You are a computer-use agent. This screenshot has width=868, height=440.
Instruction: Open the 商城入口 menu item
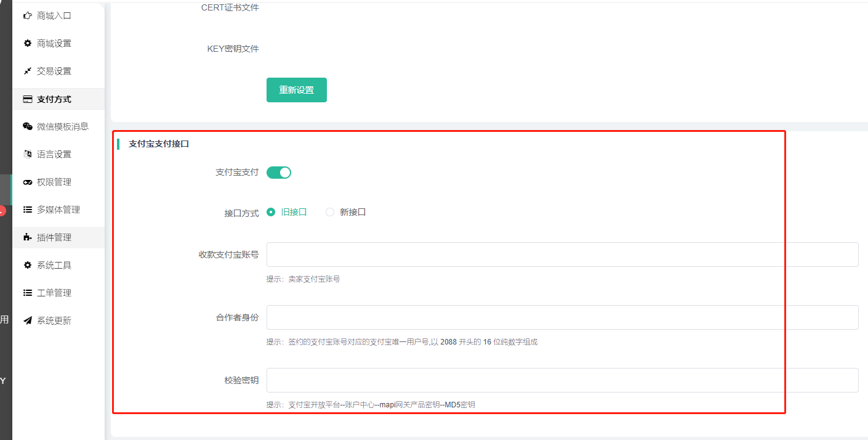pyautogui.click(x=58, y=15)
